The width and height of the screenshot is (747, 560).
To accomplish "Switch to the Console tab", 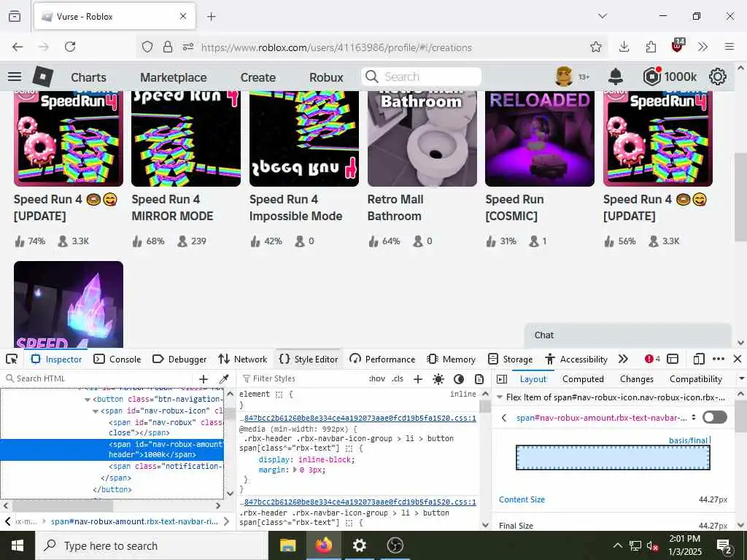I will [x=117, y=359].
